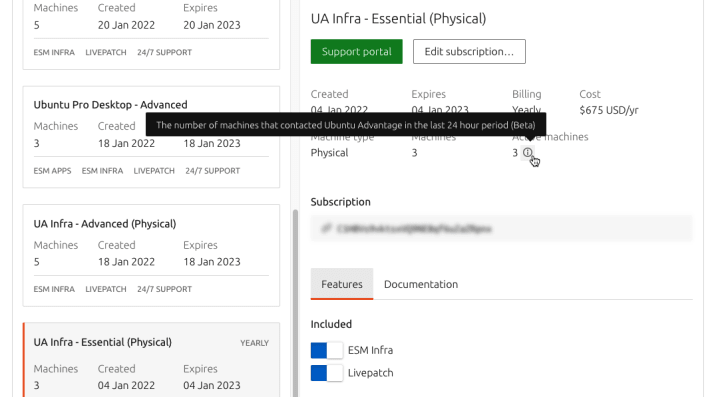Select the Features tab
The width and height of the screenshot is (720, 397).
pyautogui.click(x=342, y=284)
